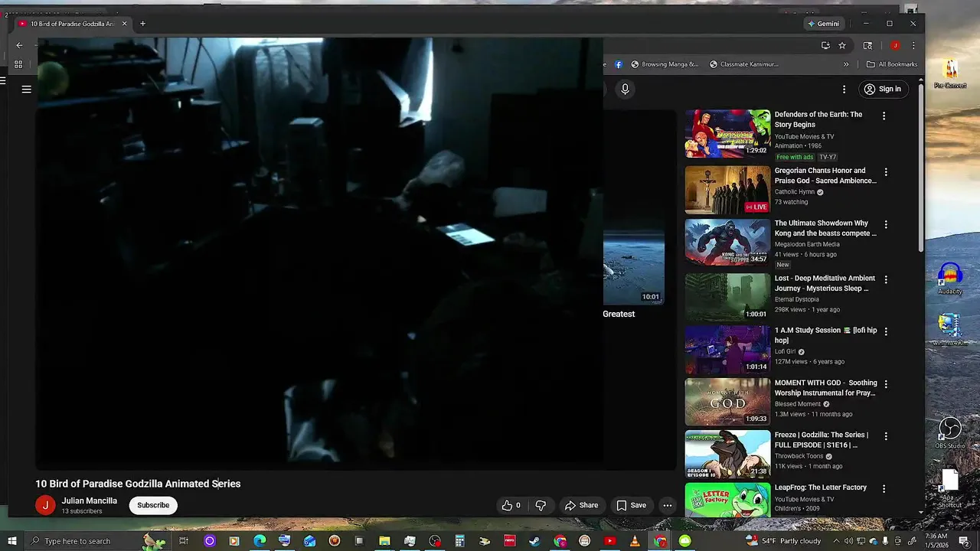Open options for The Ultimate Showdown video
The image size is (980, 551).
click(x=886, y=225)
